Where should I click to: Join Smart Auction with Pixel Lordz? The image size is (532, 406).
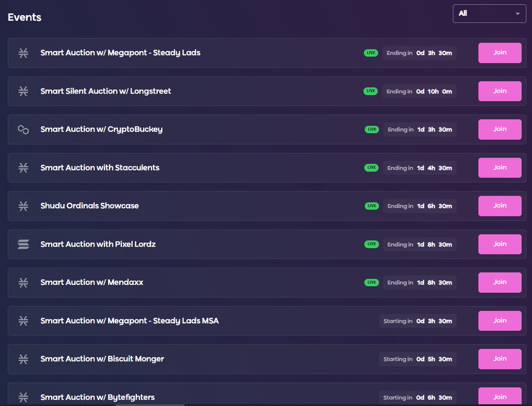[x=500, y=244]
